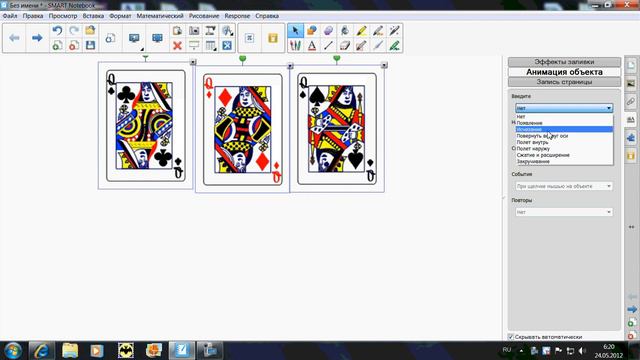The image size is (640, 360).
Task: Open the screen capture camera icon
Action: pyautogui.click(x=194, y=31)
